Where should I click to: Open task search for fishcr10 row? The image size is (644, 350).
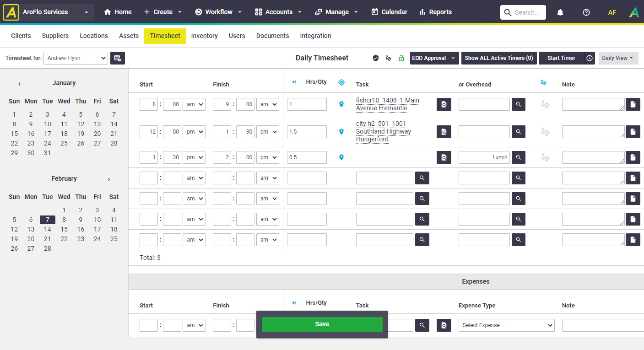(x=444, y=104)
